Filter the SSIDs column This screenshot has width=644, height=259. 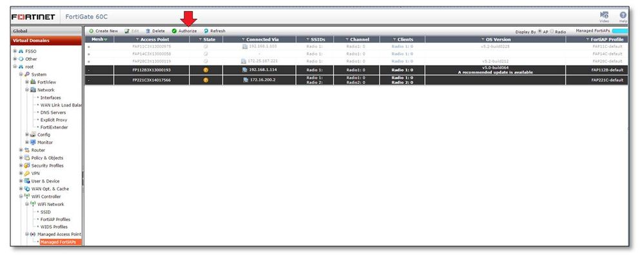coord(308,39)
